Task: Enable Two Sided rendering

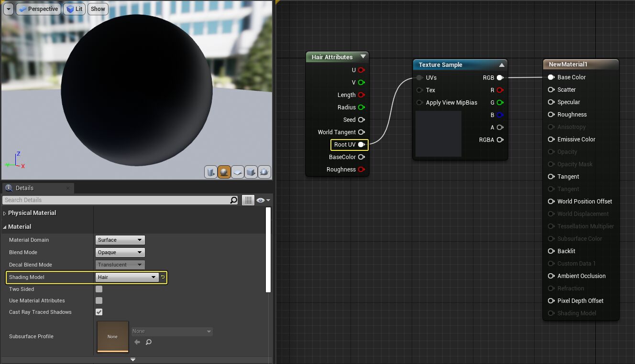Action: [x=99, y=289]
